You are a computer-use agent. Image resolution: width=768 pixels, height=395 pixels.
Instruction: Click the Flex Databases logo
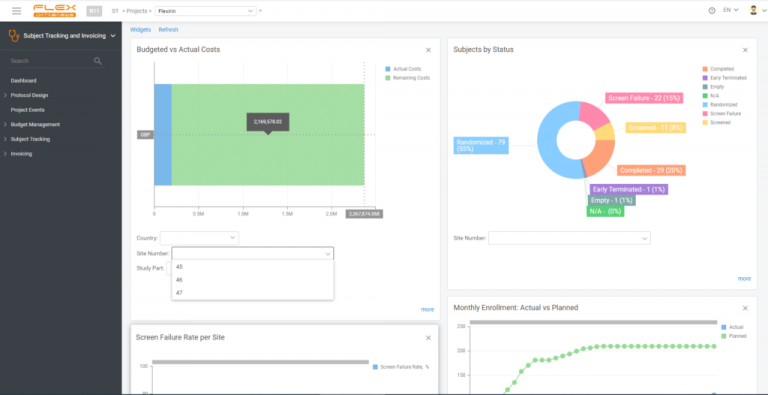click(54, 11)
